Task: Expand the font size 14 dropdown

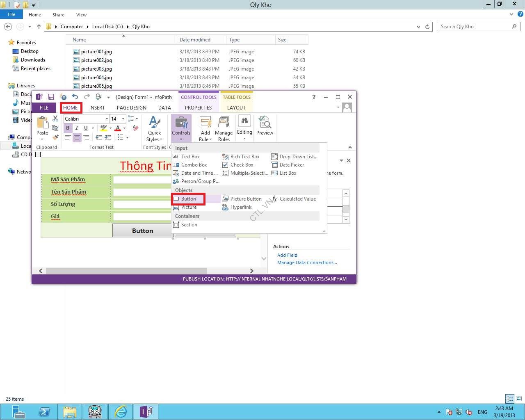Action: [123, 119]
